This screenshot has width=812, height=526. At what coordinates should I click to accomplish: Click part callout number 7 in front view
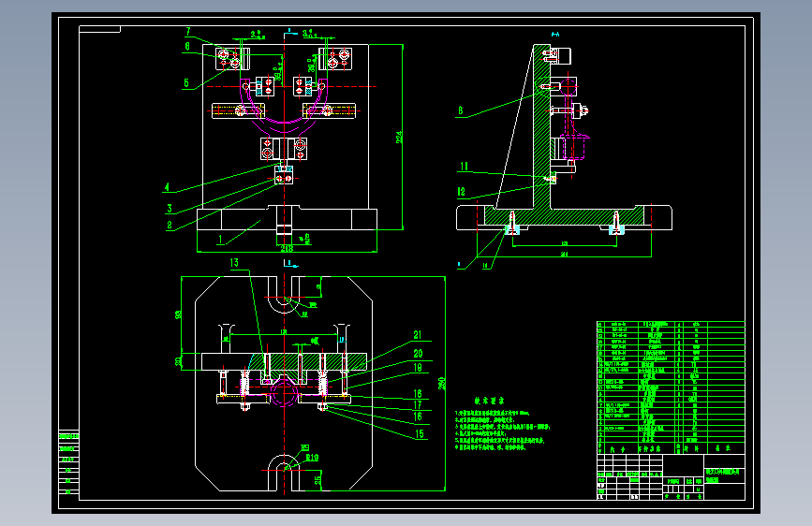(188, 32)
